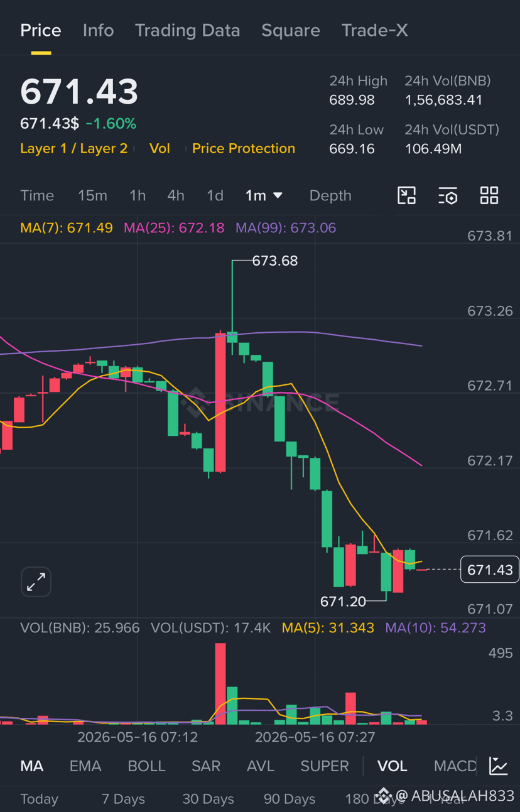Expand chart with fullscreen arrows icon

36,582
